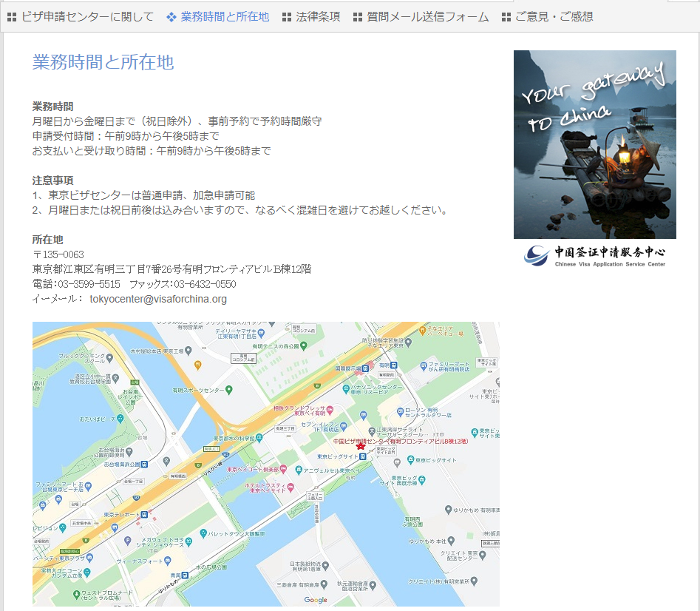Click the セブン-イレブン TFT有明店 pin
Viewport: 700px width, 611px height.
[343, 426]
